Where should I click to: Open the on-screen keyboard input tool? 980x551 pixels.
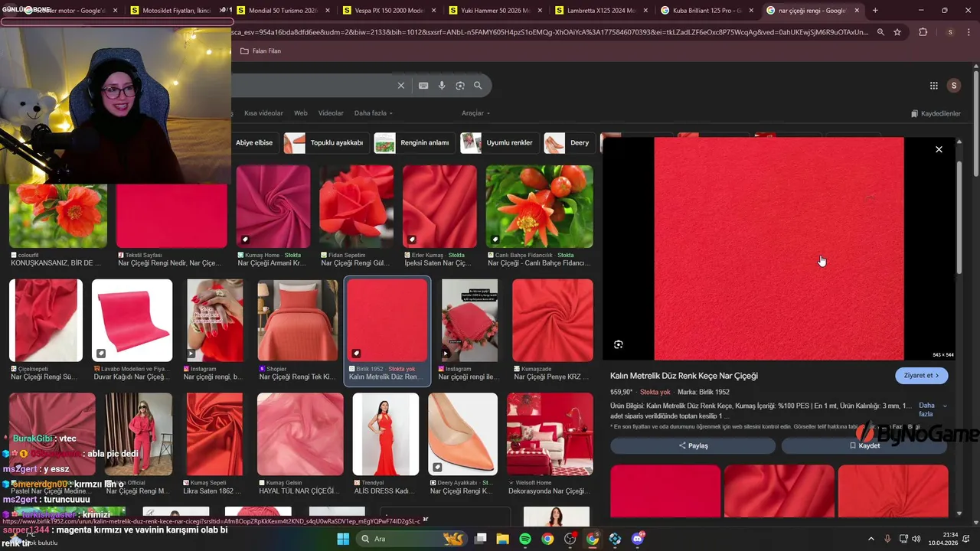tap(423, 86)
